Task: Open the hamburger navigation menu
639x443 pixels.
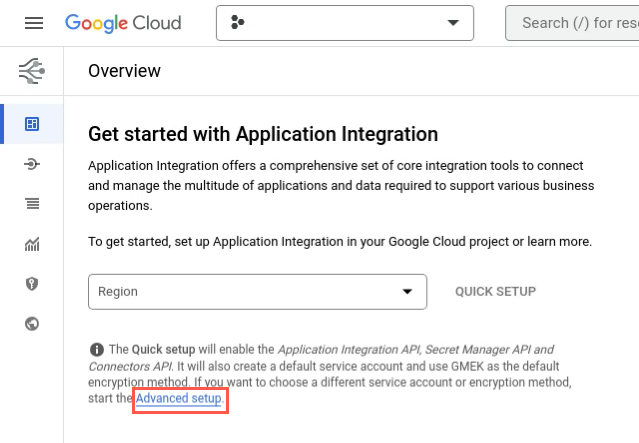Action: (33, 22)
